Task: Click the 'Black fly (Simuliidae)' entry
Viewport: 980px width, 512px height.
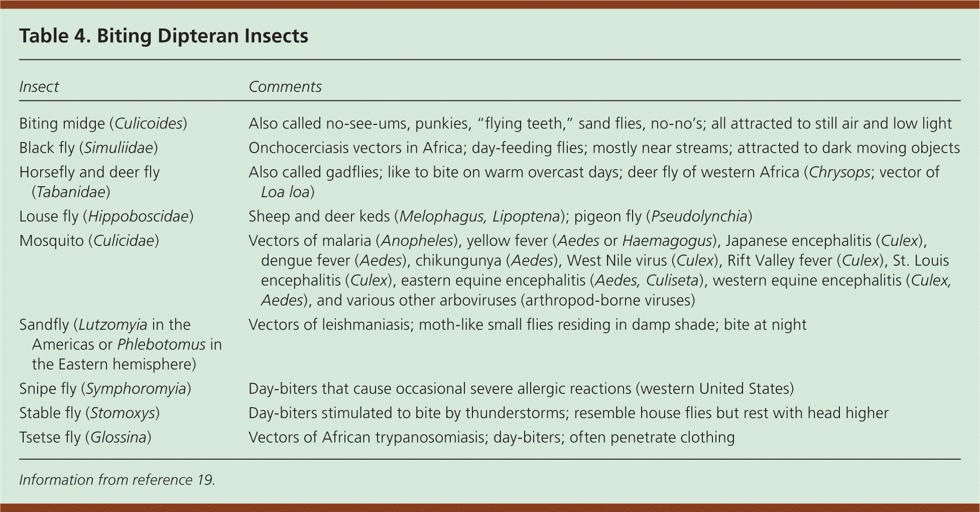Action: [88, 148]
